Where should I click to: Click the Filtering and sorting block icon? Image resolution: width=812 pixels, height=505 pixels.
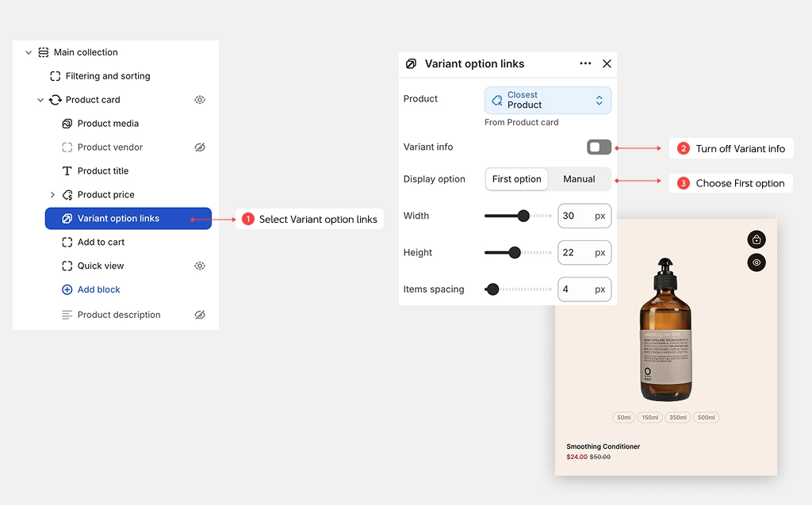coord(55,76)
